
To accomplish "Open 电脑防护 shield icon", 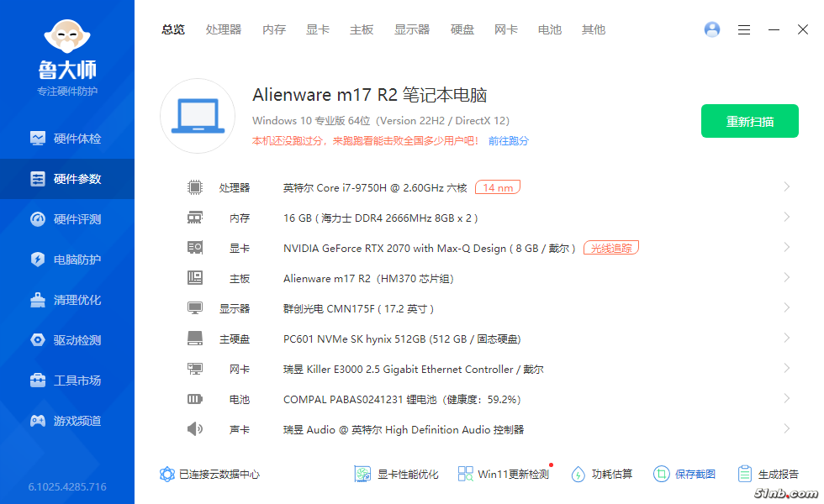I will pyautogui.click(x=38, y=260).
